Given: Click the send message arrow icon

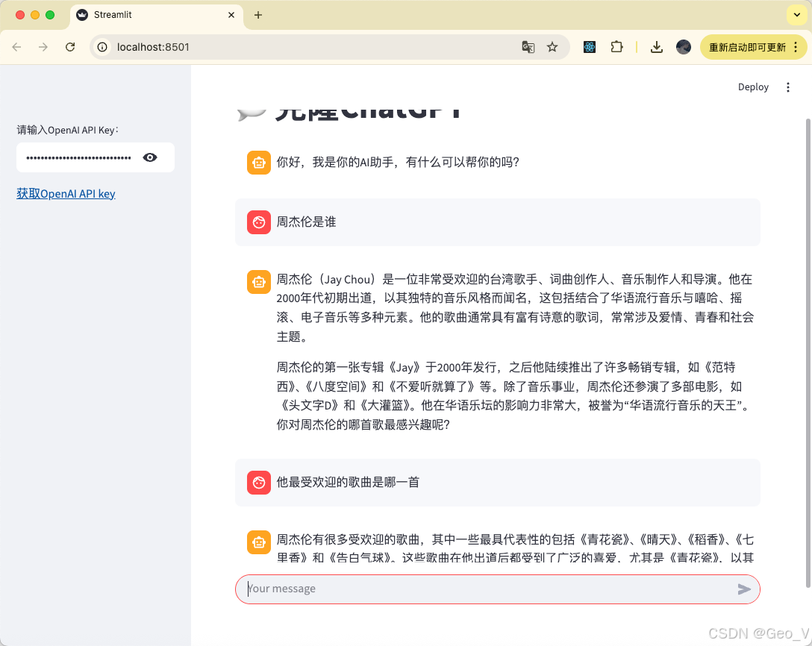Looking at the screenshot, I should pyautogui.click(x=744, y=589).
